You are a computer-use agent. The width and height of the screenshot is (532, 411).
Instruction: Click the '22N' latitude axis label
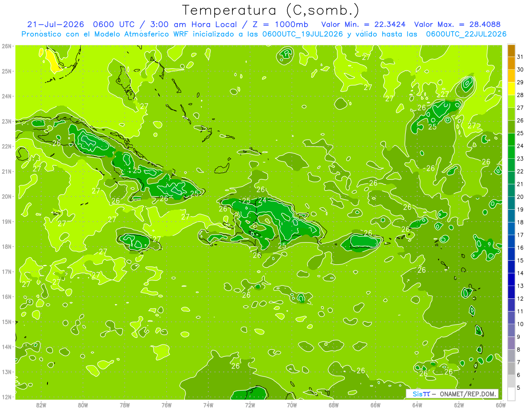coord(7,146)
